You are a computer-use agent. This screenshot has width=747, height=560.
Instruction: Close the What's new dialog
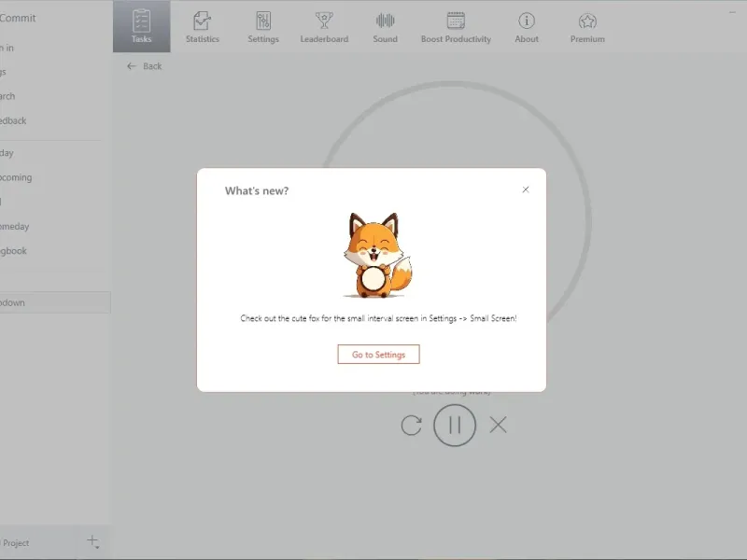click(526, 189)
